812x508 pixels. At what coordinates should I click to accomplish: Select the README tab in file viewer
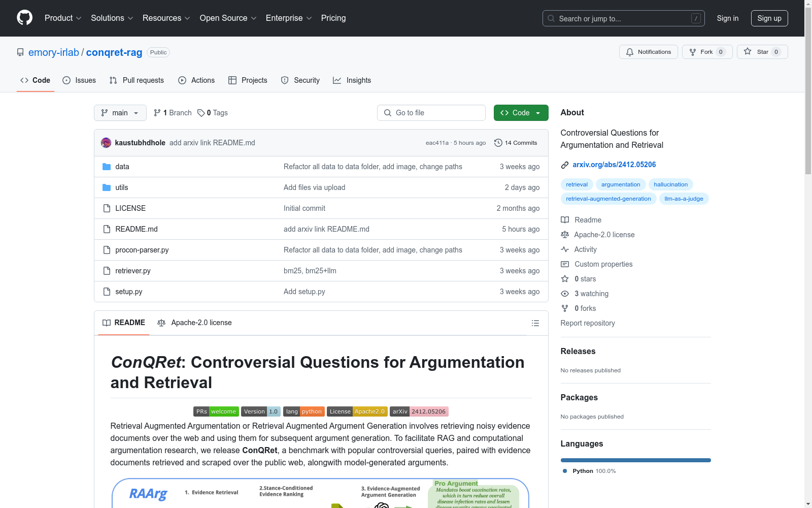(124, 323)
